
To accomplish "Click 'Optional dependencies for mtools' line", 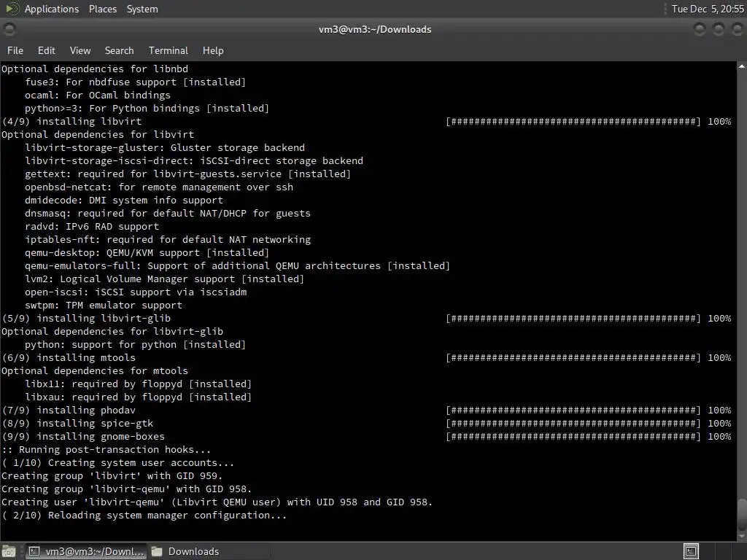I will (95, 371).
